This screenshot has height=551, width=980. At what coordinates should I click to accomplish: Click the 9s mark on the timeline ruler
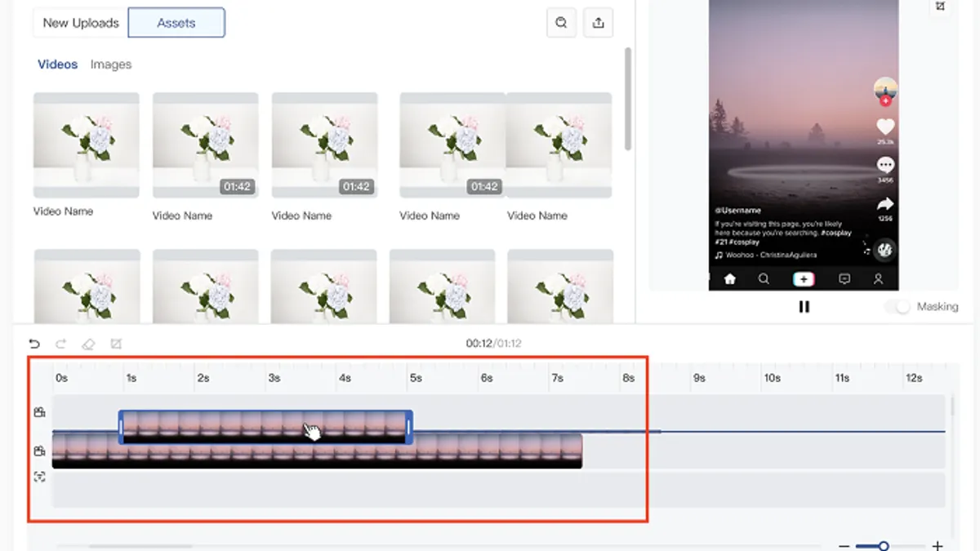click(x=699, y=378)
